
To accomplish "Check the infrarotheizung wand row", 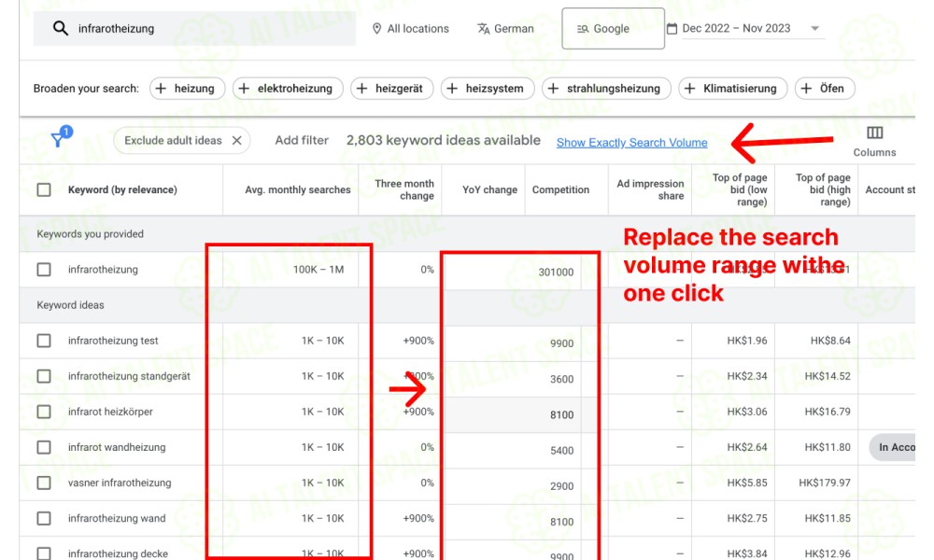I will (x=44, y=518).
